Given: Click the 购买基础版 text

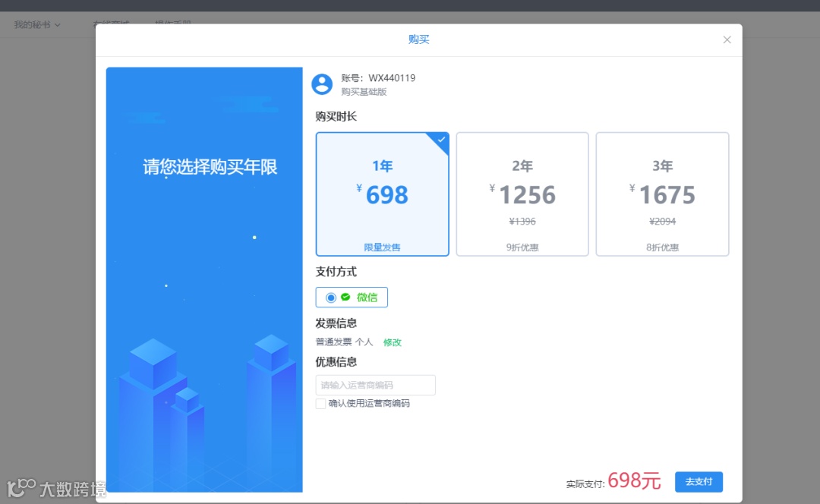Looking at the screenshot, I should 364,92.
